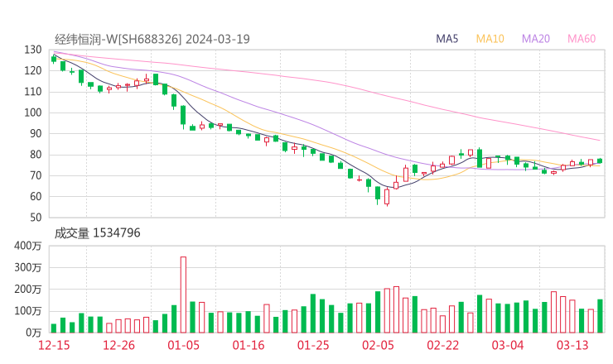Click the 130 price axis label
The image size is (613, 364).
pyautogui.click(x=33, y=50)
